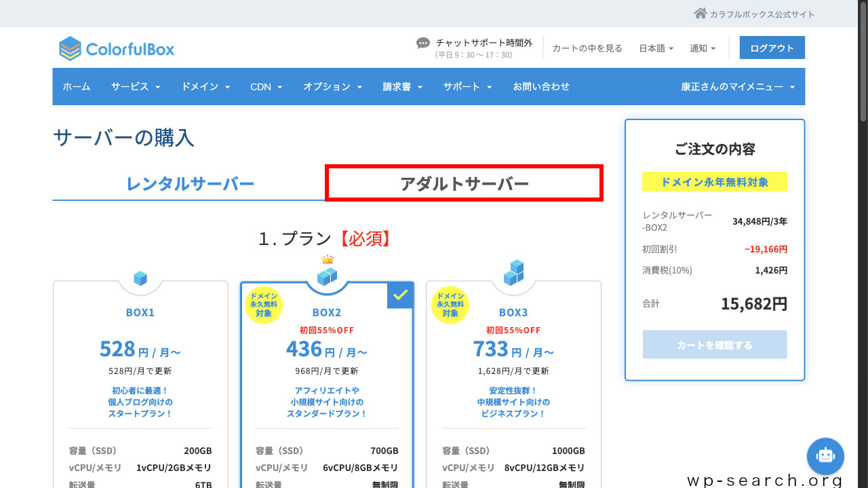Open the カラフルボックス公式サイト link
The width and height of the screenshot is (868, 488).
[x=762, y=14]
